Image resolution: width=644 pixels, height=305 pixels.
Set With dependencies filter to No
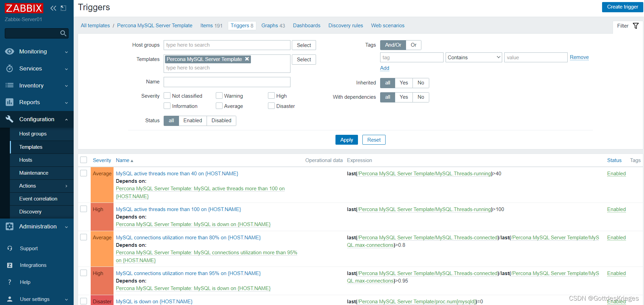point(421,97)
